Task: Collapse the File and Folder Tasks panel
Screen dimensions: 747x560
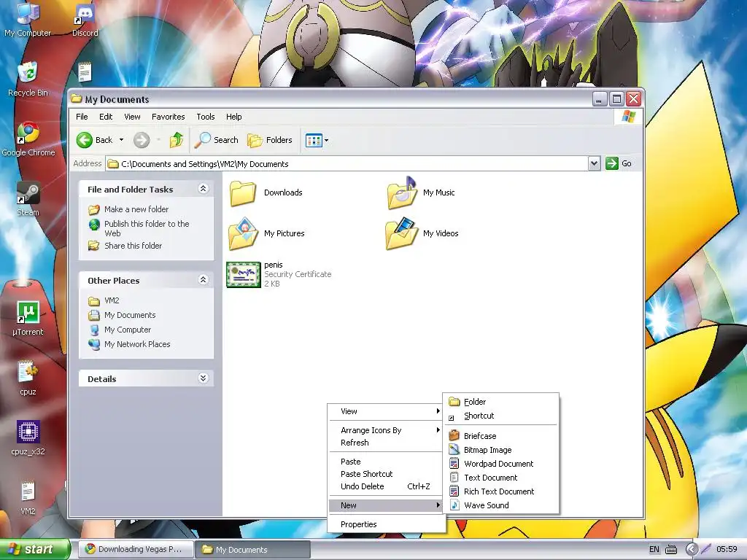Action: tap(203, 189)
